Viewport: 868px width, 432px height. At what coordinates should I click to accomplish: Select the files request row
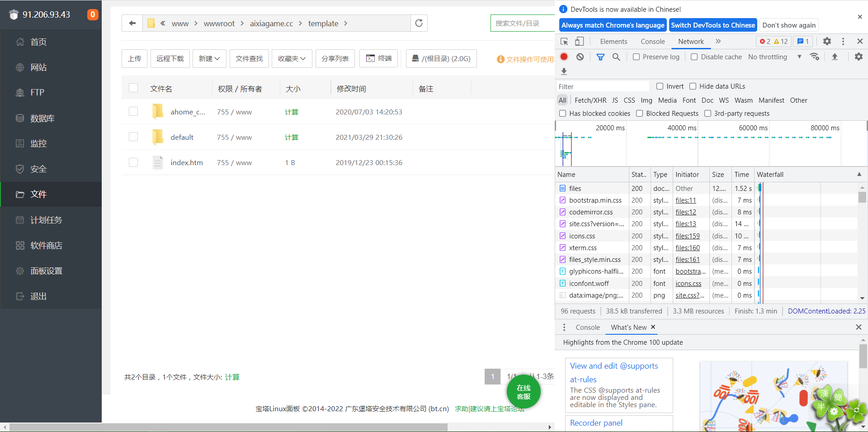coord(706,188)
